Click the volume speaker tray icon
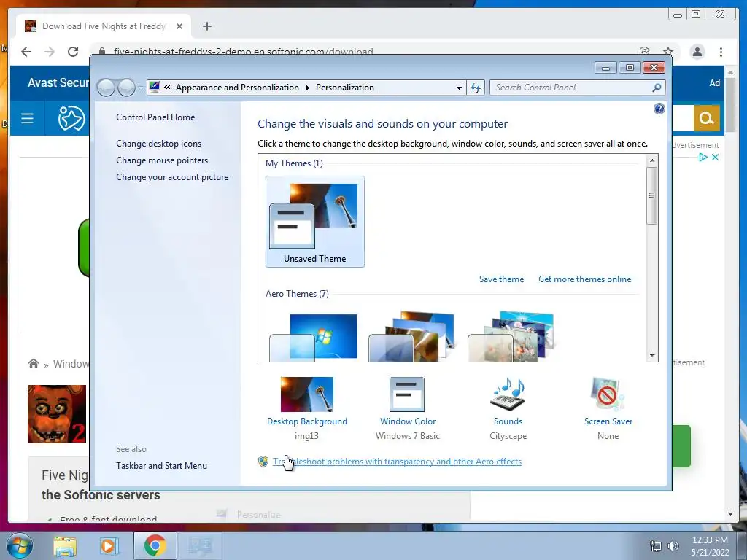The image size is (747, 560). pyautogui.click(x=673, y=546)
